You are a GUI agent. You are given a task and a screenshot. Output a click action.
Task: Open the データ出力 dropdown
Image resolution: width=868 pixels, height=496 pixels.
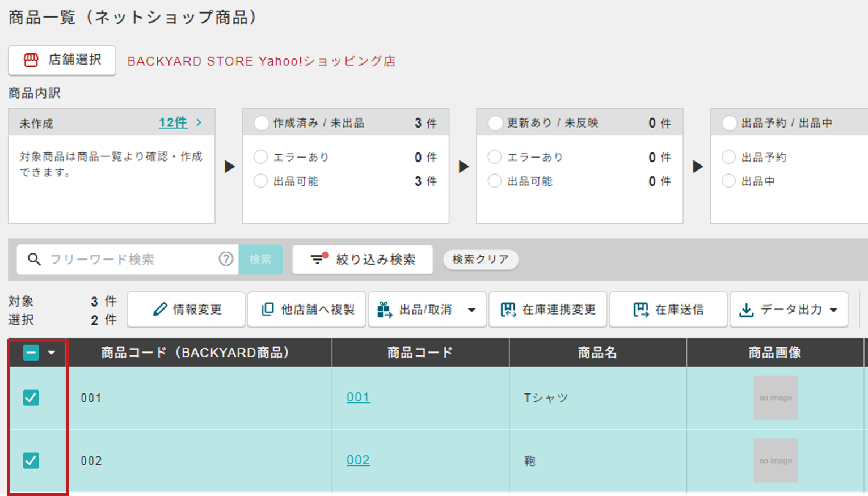(789, 310)
